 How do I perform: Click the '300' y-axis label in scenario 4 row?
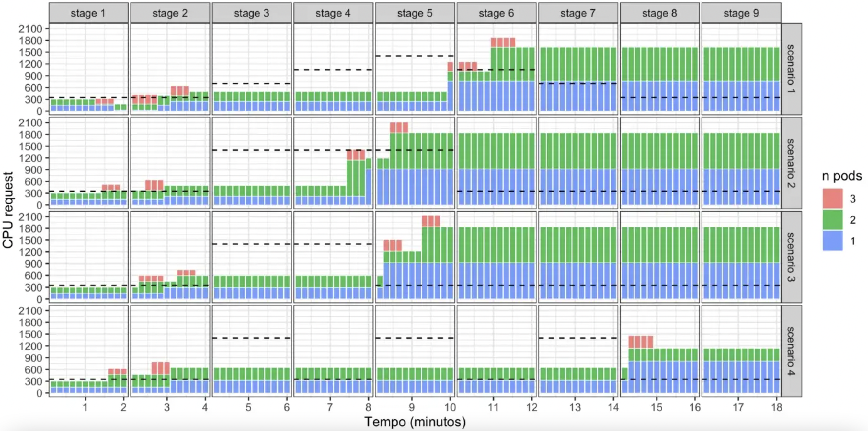tap(33, 381)
